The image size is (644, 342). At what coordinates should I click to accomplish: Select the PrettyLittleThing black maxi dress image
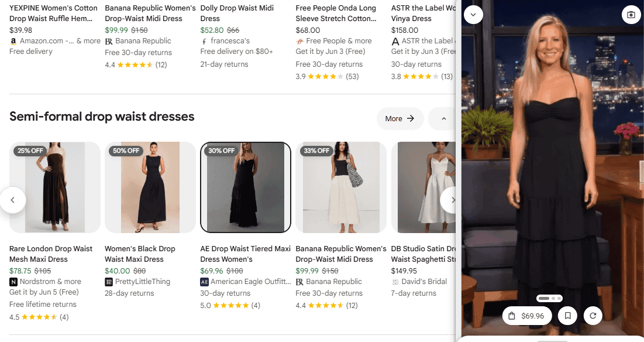click(150, 187)
